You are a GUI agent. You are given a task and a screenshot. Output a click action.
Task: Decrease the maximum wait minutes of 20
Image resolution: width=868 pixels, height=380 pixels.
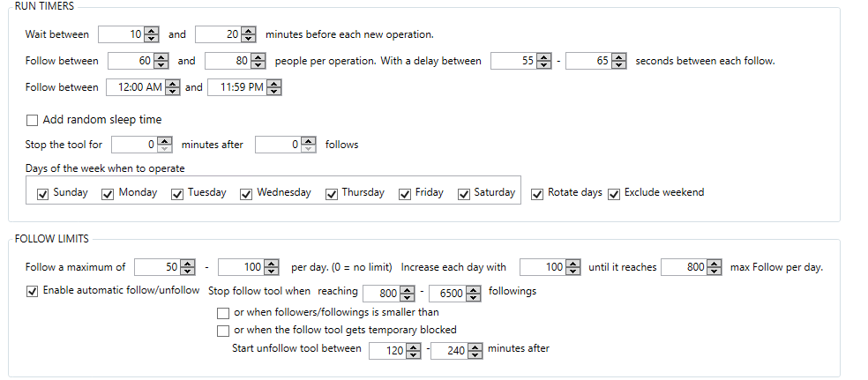point(249,38)
